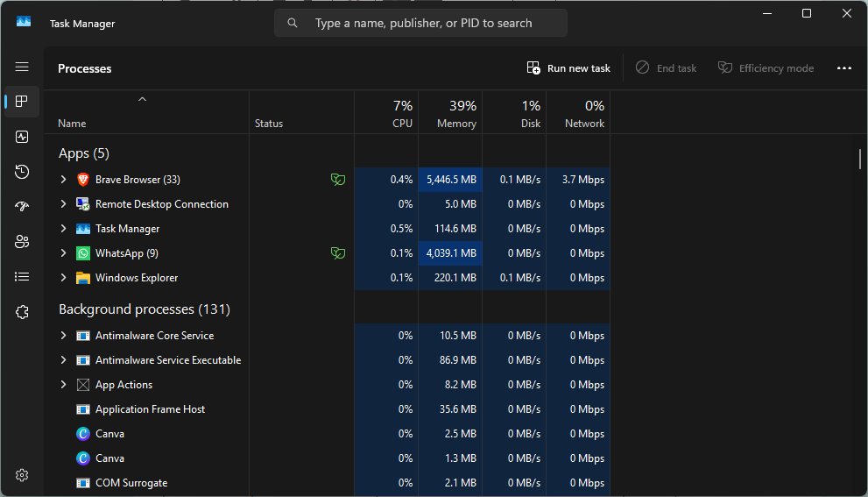Click Brave Browser efficiency mode leaf icon
The height and width of the screenshot is (497, 868).
tap(338, 180)
